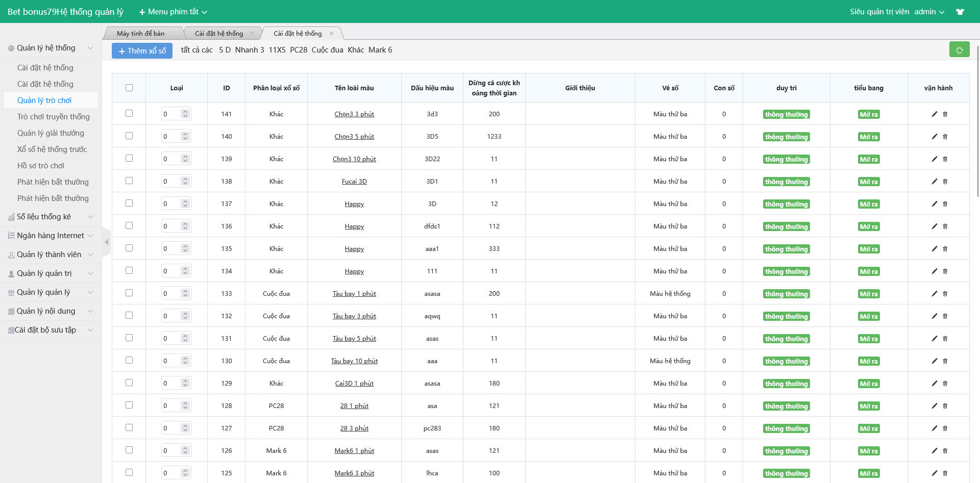
Task: Click the green refresh icon button
Action: tap(959, 50)
